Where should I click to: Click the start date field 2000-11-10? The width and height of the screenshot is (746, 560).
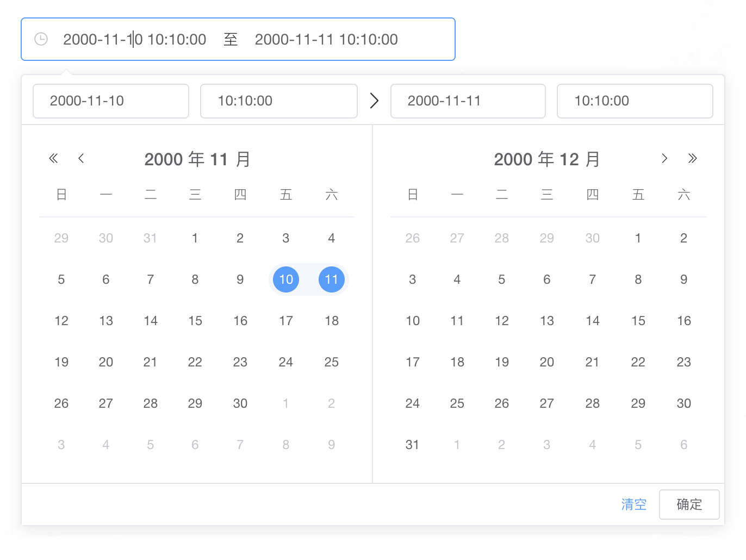111,101
